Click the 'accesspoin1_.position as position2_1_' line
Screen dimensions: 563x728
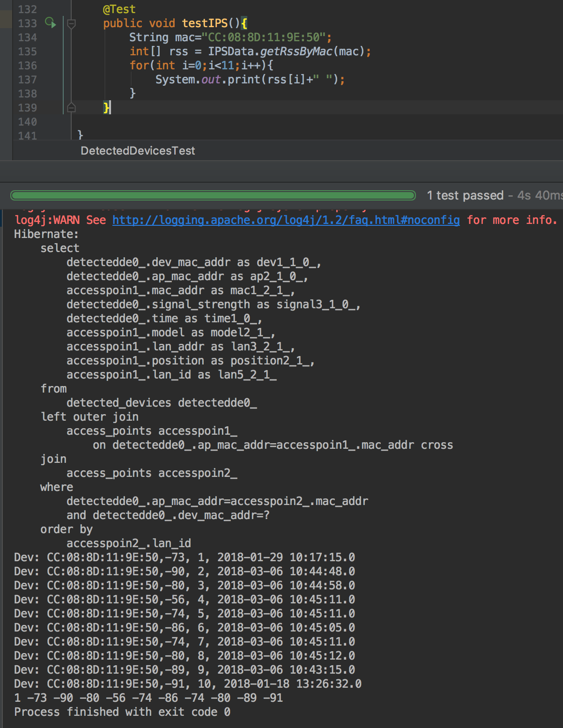(190, 360)
